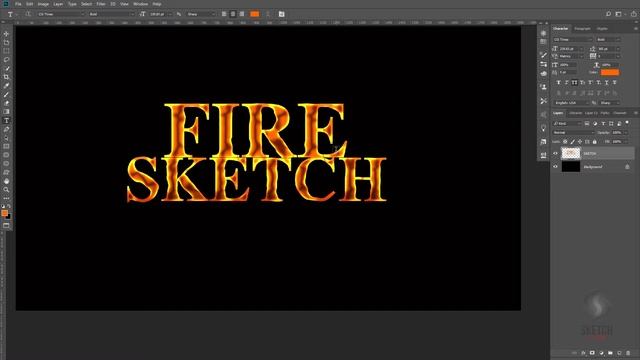Open the Brush Settings panel icon
Image resolution: width=640 pixels, height=360 pixels.
click(x=543, y=55)
